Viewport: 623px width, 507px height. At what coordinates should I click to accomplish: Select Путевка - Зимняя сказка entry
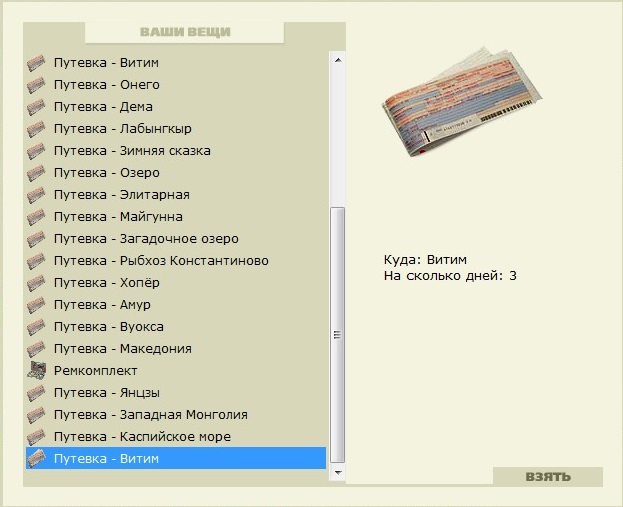tap(176, 151)
